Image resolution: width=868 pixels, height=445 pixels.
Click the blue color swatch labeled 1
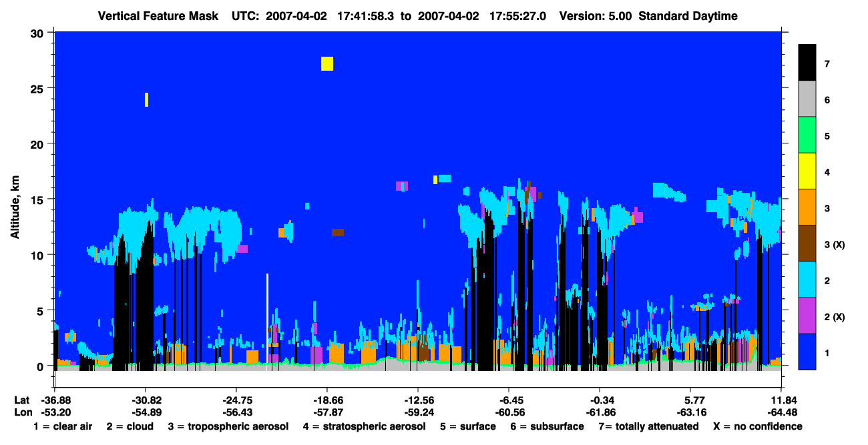click(807, 351)
